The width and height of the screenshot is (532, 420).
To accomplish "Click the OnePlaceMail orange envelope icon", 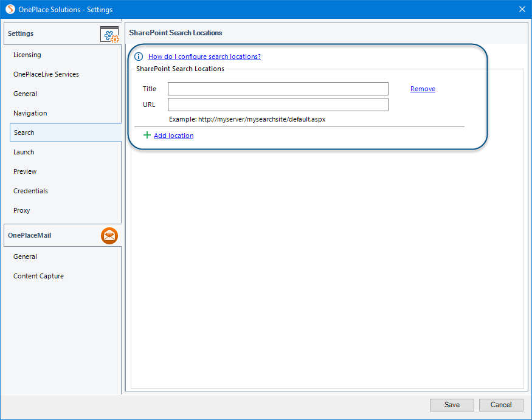I will click(x=109, y=236).
